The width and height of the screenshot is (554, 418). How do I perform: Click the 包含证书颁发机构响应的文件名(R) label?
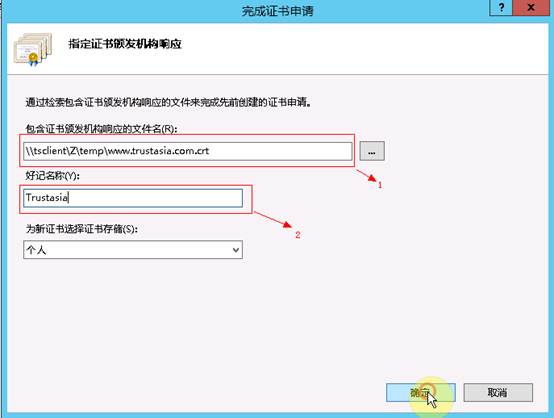click(x=101, y=129)
